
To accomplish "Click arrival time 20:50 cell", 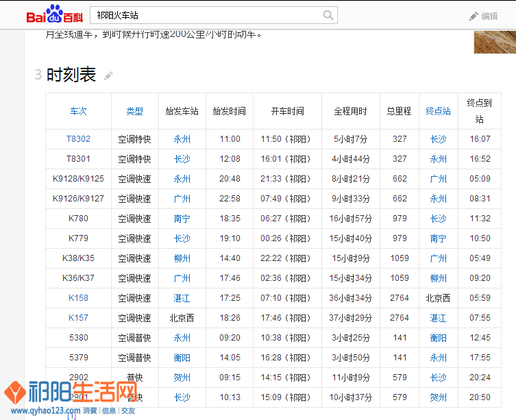I will 480,397.
